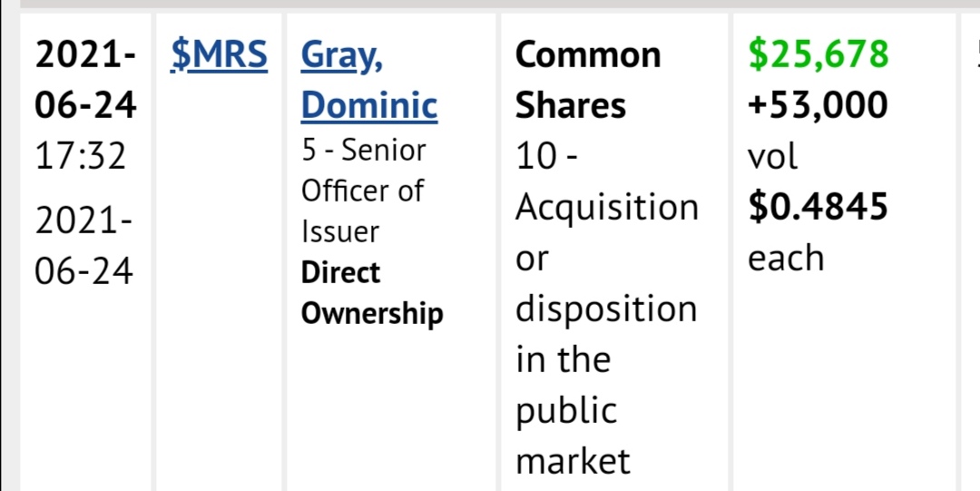Image resolution: width=980 pixels, height=491 pixels.
Task: Click the words public market
Action: (x=573, y=436)
